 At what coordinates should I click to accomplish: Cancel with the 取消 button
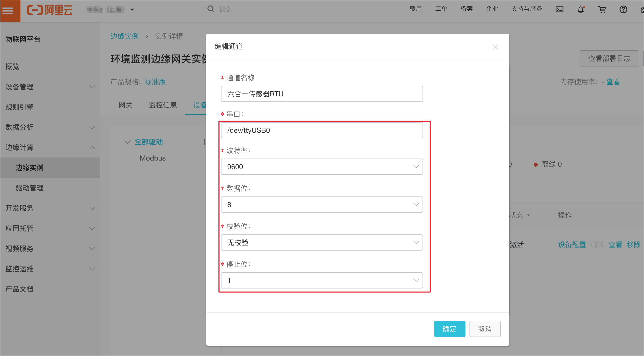[x=485, y=329]
